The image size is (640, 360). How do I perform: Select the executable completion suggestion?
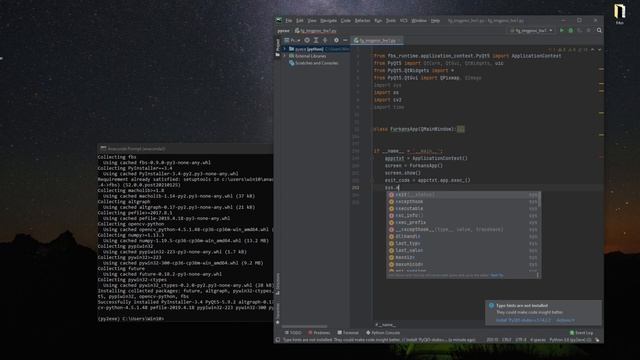coord(463,209)
